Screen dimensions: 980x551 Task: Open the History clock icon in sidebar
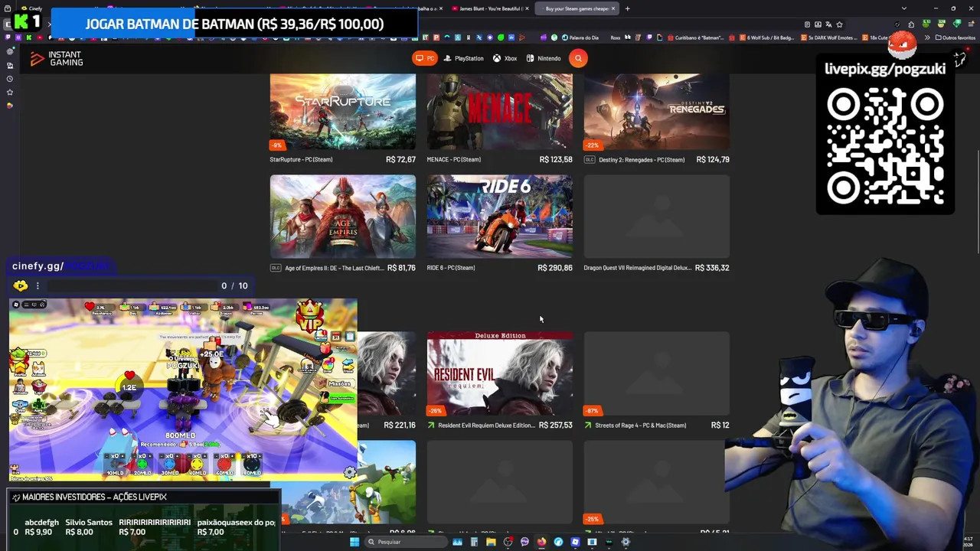click(9, 79)
